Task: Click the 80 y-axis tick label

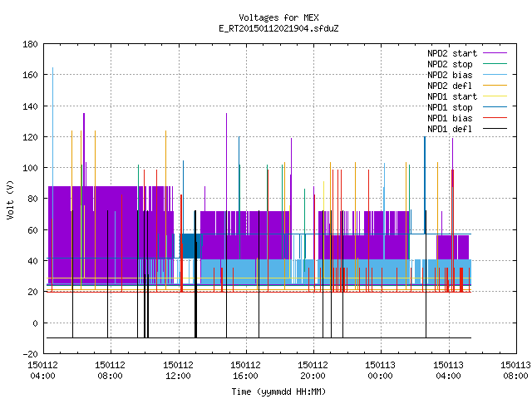Action: point(33,199)
